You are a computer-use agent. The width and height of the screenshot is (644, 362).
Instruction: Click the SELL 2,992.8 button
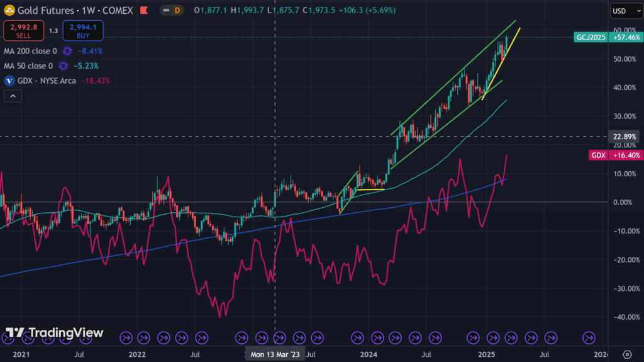click(24, 31)
